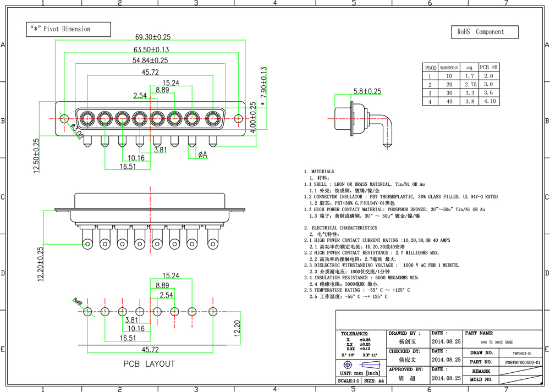Click the SCALE:1:1 cell
The width and height of the screenshot is (550, 392).
(348, 380)
